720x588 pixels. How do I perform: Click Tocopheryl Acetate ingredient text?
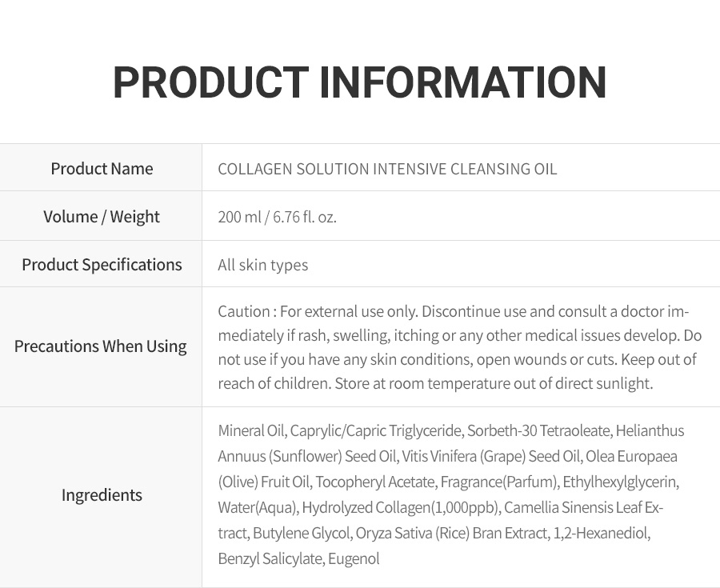click(374, 482)
